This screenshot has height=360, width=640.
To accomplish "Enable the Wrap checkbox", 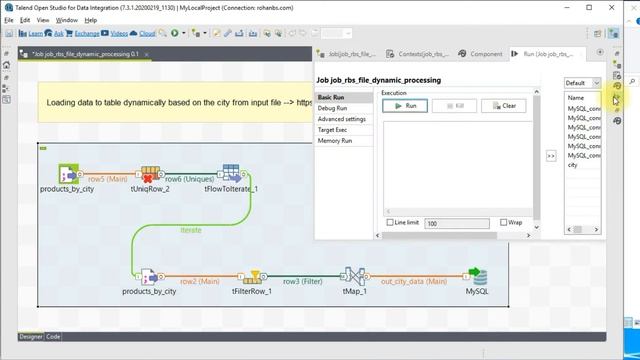I will coord(503,222).
